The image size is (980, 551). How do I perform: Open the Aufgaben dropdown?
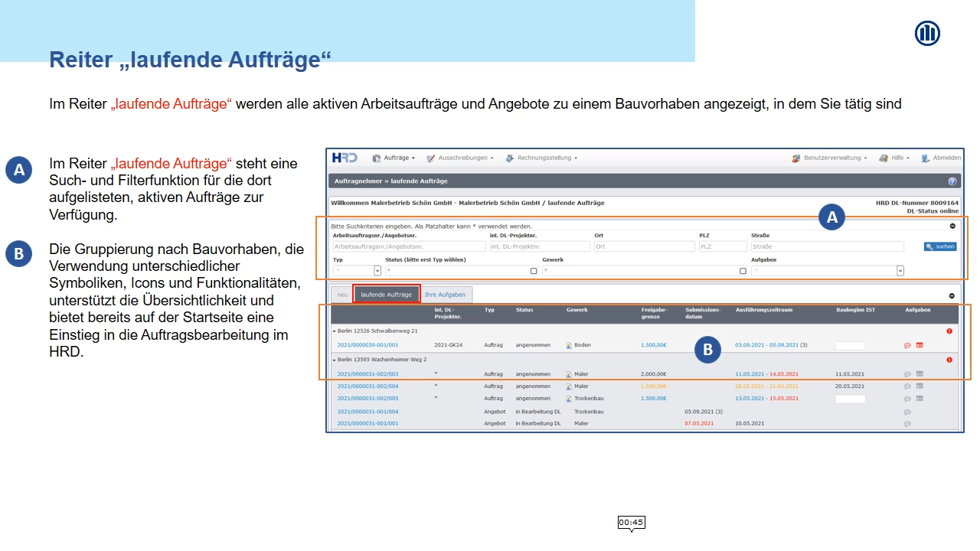tap(828, 271)
